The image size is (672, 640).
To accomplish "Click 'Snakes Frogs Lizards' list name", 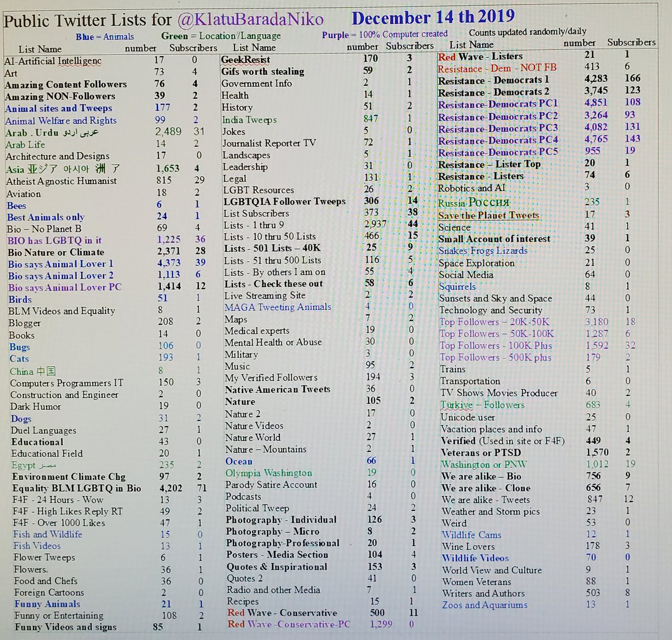I will click(x=483, y=251).
